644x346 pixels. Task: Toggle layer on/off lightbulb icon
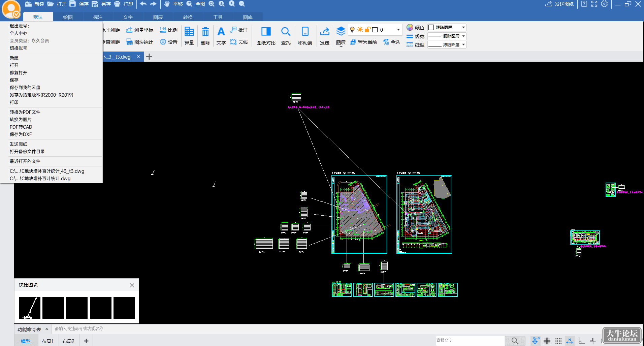pyautogui.click(x=352, y=30)
